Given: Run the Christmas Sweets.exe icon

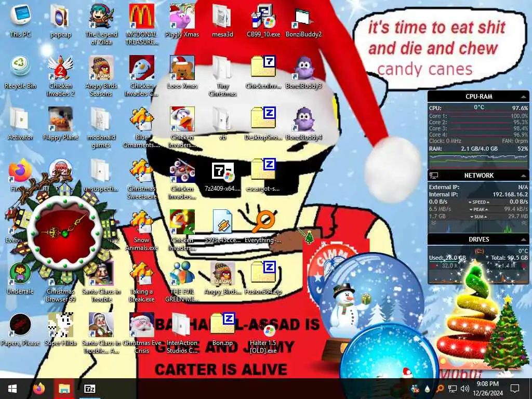Looking at the screenshot, I should point(141,179).
